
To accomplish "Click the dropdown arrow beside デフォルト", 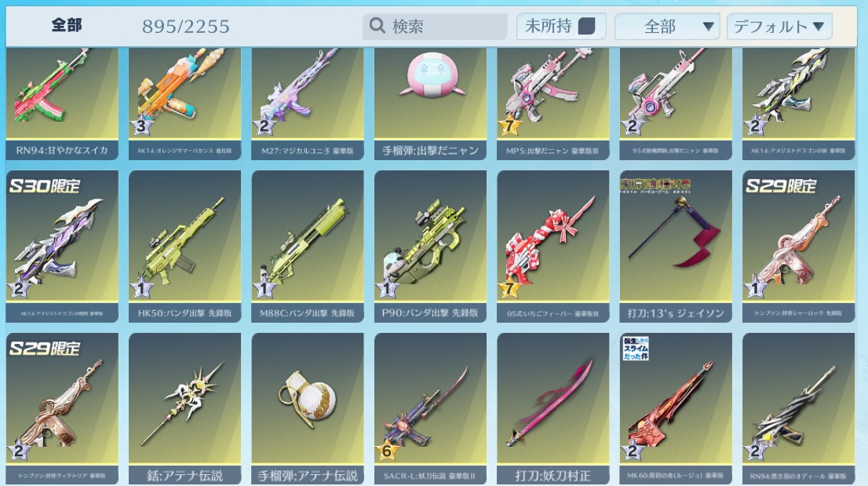I will click(819, 26).
